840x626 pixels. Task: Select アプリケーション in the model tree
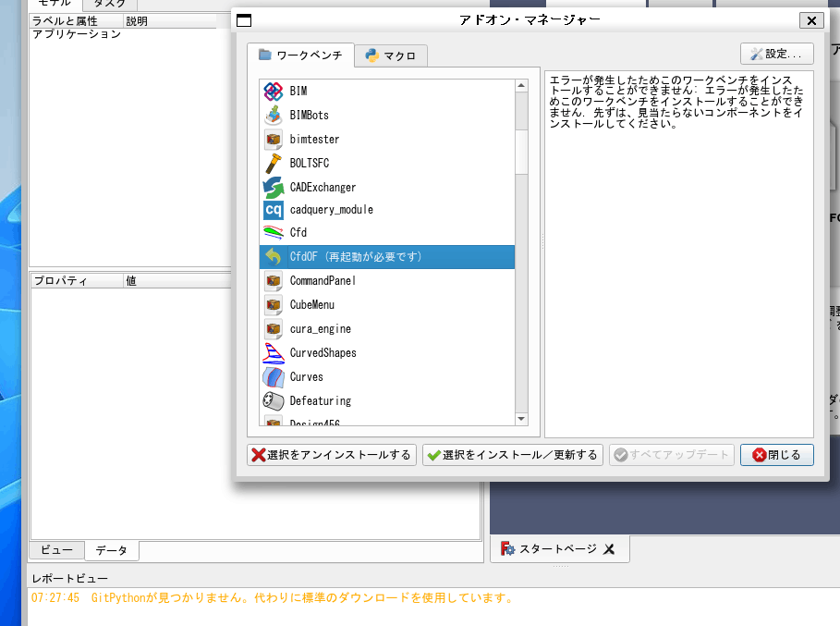77,34
